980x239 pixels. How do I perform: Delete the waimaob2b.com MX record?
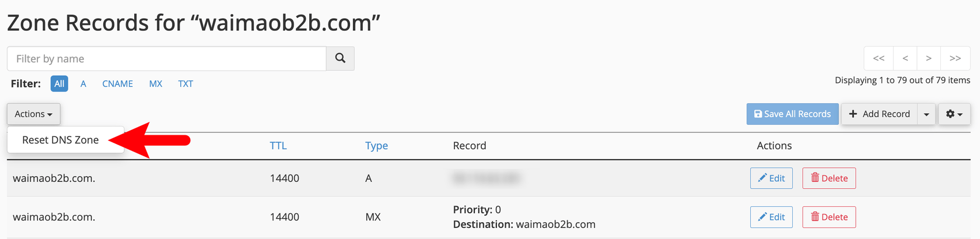[x=829, y=217]
